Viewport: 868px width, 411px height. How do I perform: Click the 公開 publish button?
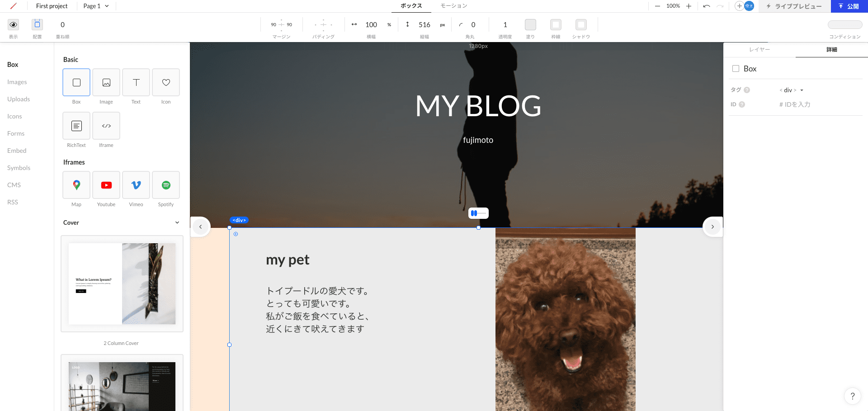[x=849, y=6]
